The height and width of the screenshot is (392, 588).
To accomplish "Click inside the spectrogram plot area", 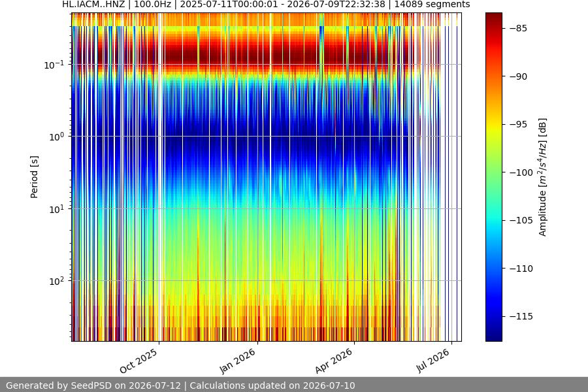I will click(x=267, y=177).
